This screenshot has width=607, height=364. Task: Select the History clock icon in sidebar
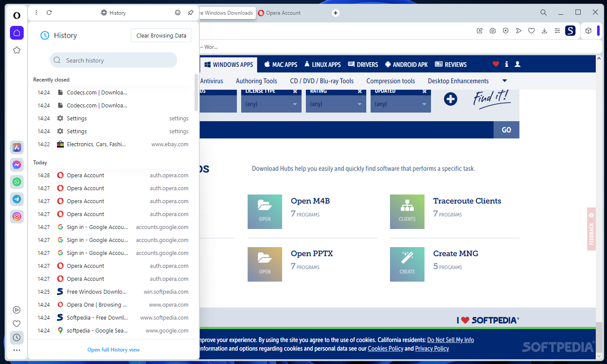17,338
